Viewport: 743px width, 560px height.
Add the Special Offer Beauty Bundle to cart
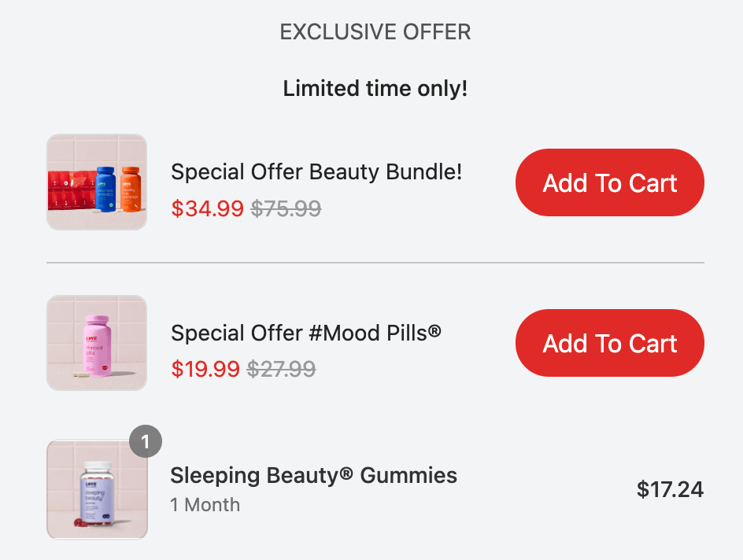point(609,182)
